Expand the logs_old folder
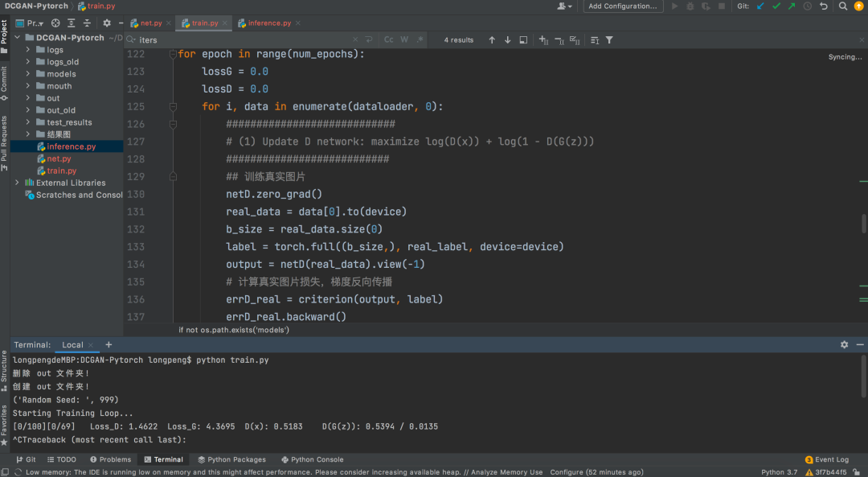The width and height of the screenshot is (868, 477). (27, 62)
